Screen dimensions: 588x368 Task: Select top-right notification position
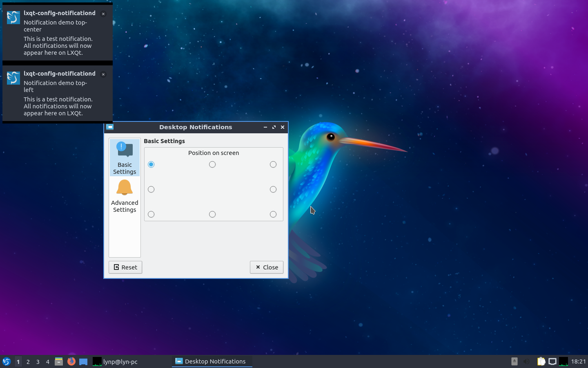[x=273, y=164]
